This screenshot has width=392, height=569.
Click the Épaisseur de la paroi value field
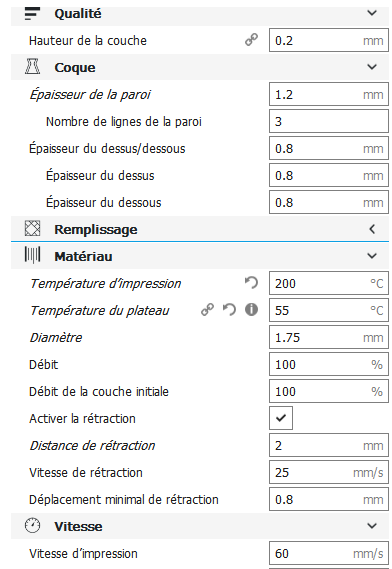[329, 94]
